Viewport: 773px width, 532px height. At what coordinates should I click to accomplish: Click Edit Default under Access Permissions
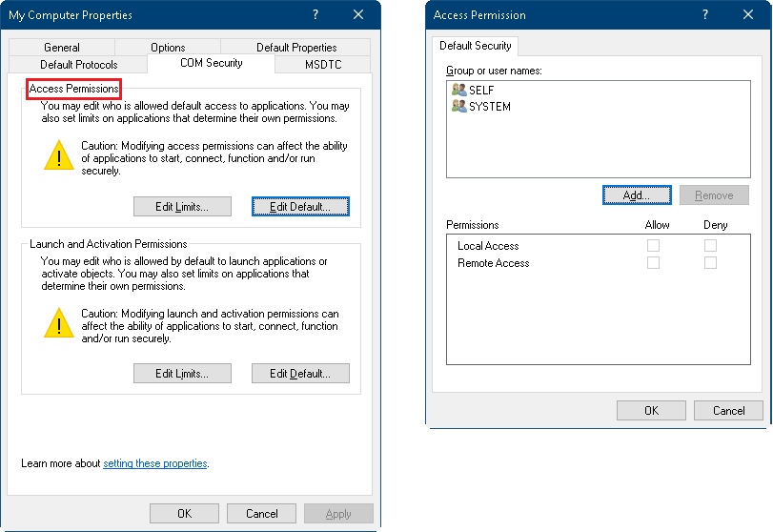click(300, 207)
